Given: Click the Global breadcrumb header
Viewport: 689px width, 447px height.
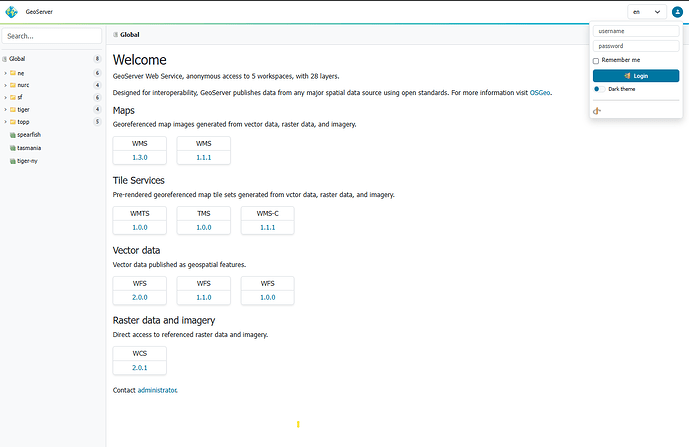Looking at the screenshot, I should click(x=130, y=35).
